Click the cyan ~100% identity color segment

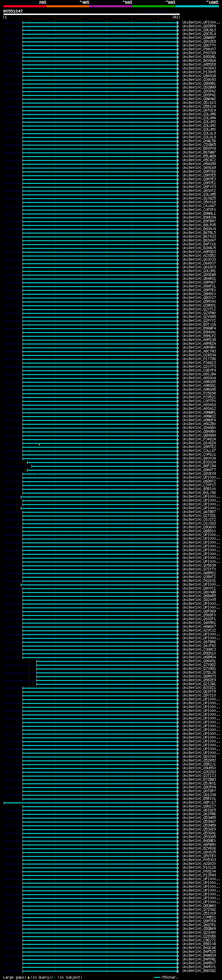197,6
